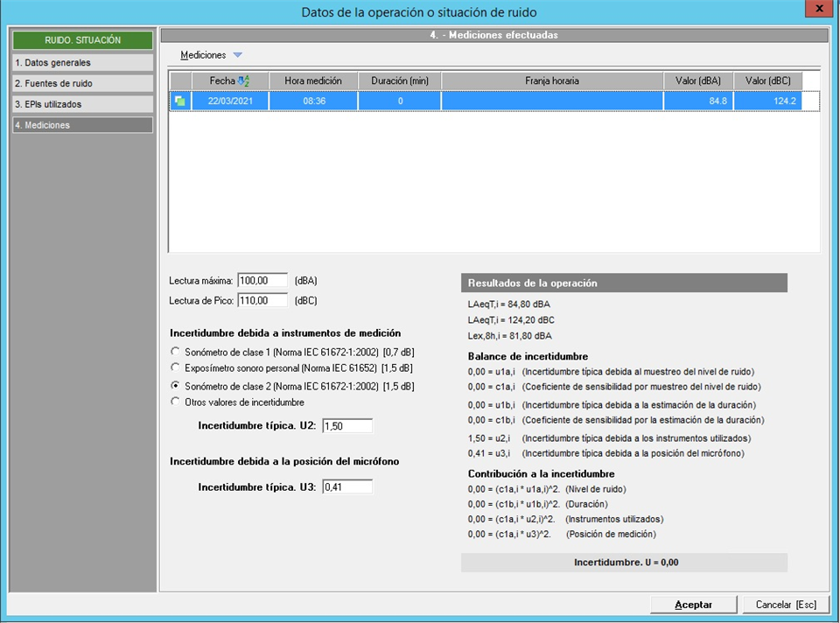Edit the Incertidumbre típica U3 field
This screenshot has width=840, height=623.
(x=347, y=487)
